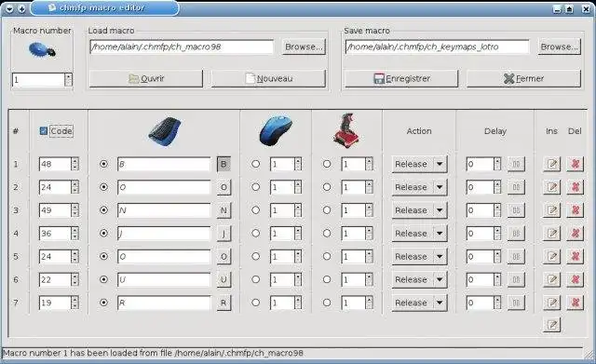Click the Macro number spinner arrows
Image resolution: width=596 pixels, height=364 pixels.
[x=68, y=80]
